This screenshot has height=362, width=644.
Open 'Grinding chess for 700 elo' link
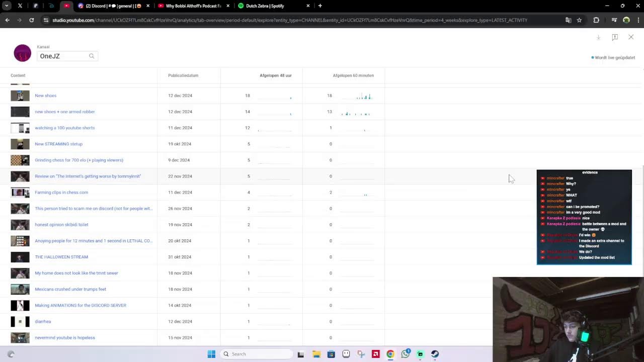[x=79, y=160]
